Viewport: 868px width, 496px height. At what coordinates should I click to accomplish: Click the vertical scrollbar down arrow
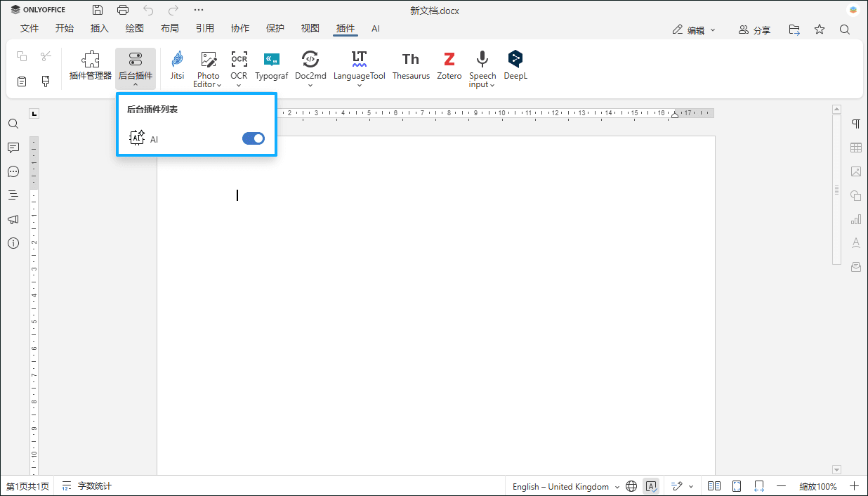coord(836,469)
